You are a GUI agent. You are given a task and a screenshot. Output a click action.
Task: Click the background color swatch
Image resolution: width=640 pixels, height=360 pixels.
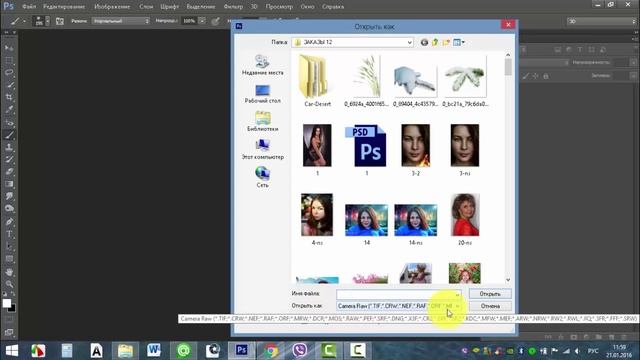coord(13,309)
